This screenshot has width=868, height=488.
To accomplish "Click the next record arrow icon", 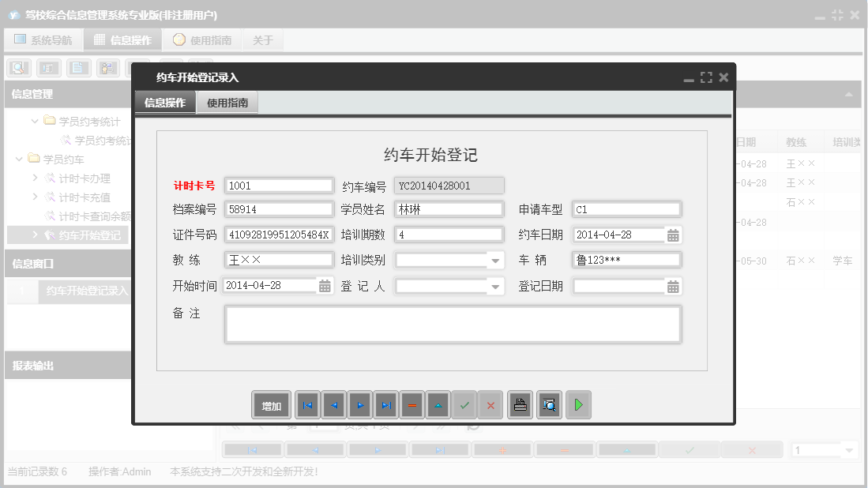I will pos(359,404).
